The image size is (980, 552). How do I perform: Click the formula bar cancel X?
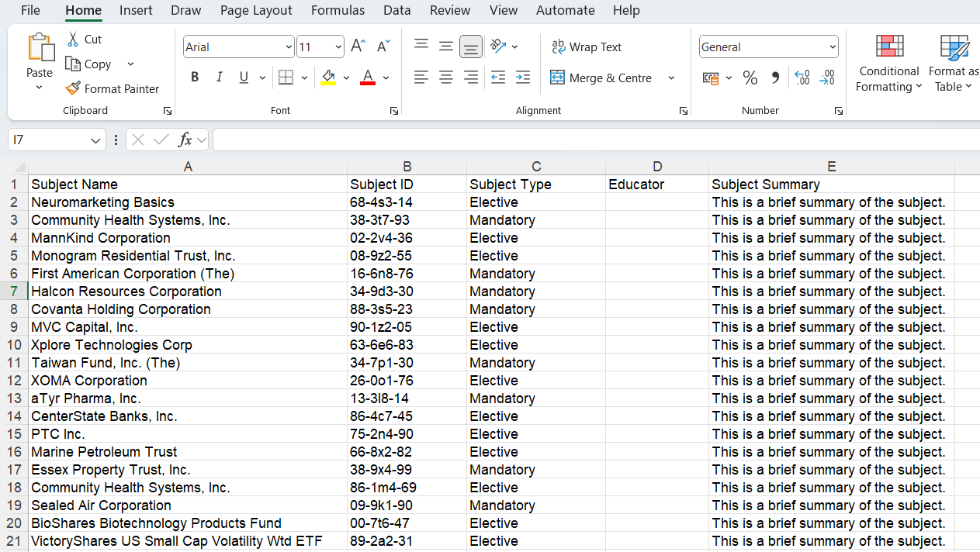(x=138, y=140)
